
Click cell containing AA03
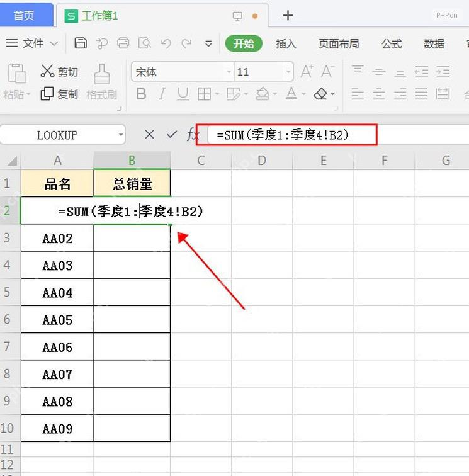(57, 265)
